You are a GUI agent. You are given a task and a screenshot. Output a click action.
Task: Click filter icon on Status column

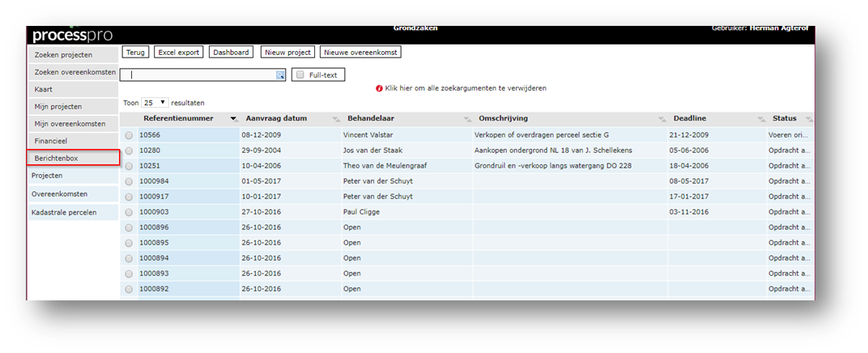coord(807,119)
